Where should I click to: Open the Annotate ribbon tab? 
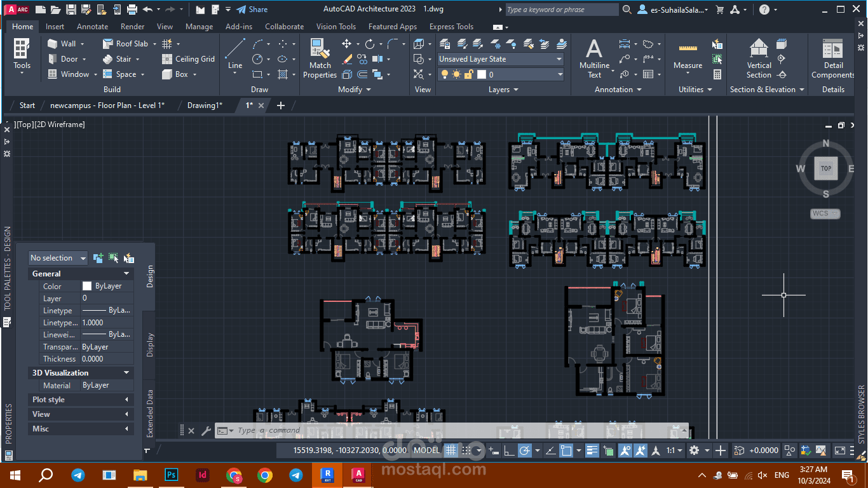pyautogui.click(x=92, y=27)
